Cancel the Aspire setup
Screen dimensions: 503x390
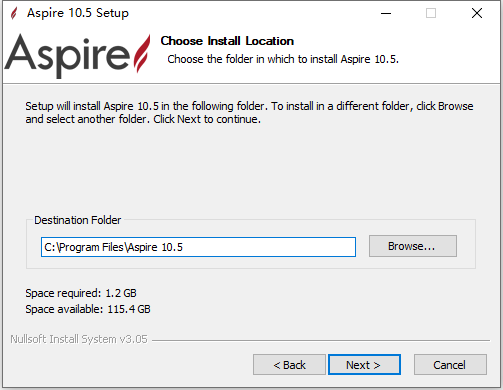[450, 365]
